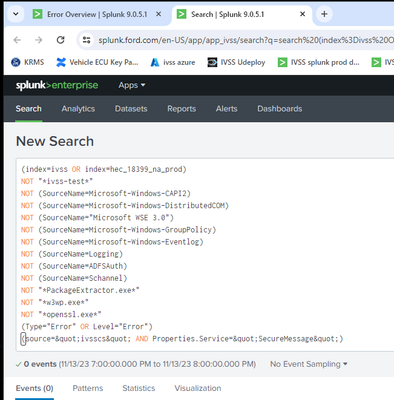394x400 pixels.
Task: Click the SourceName=Logging query line
Action: pos(72,254)
